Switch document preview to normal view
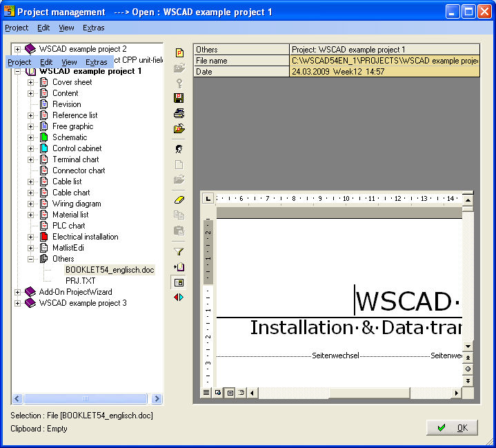This screenshot has width=496, height=448. [x=206, y=393]
